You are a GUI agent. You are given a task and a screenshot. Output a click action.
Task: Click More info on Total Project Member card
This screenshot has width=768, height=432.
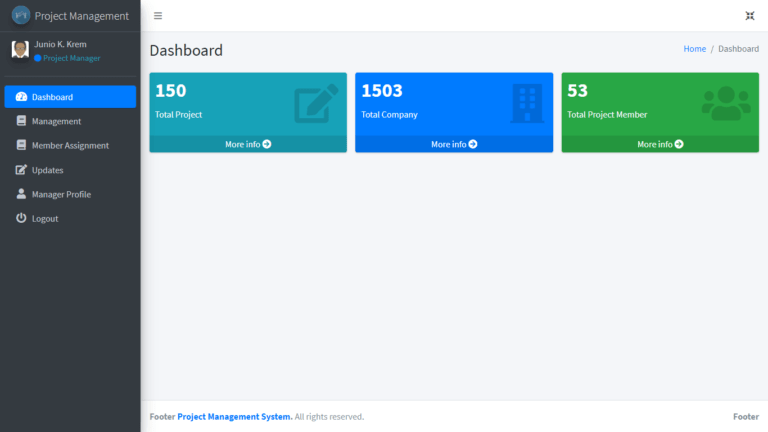click(660, 144)
